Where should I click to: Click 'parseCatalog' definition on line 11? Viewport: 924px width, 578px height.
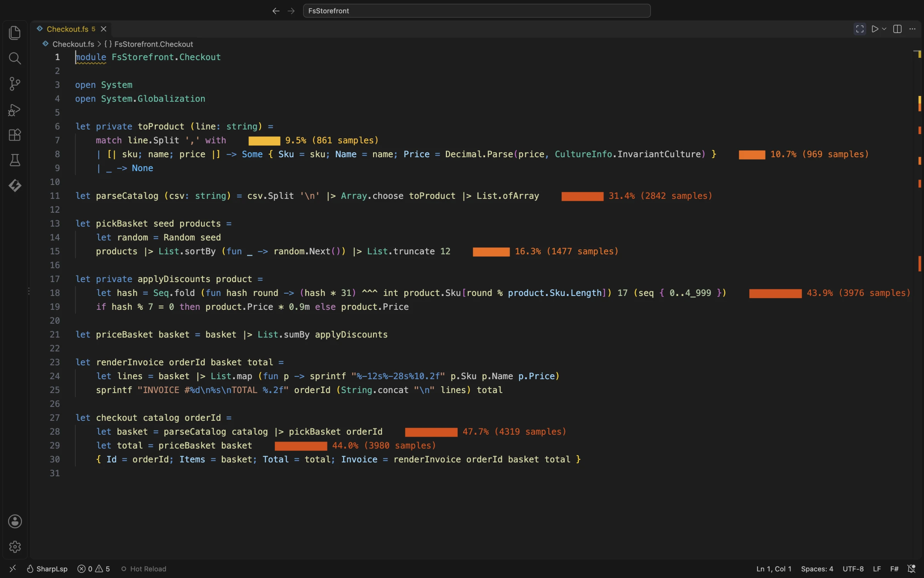coord(127,196)
